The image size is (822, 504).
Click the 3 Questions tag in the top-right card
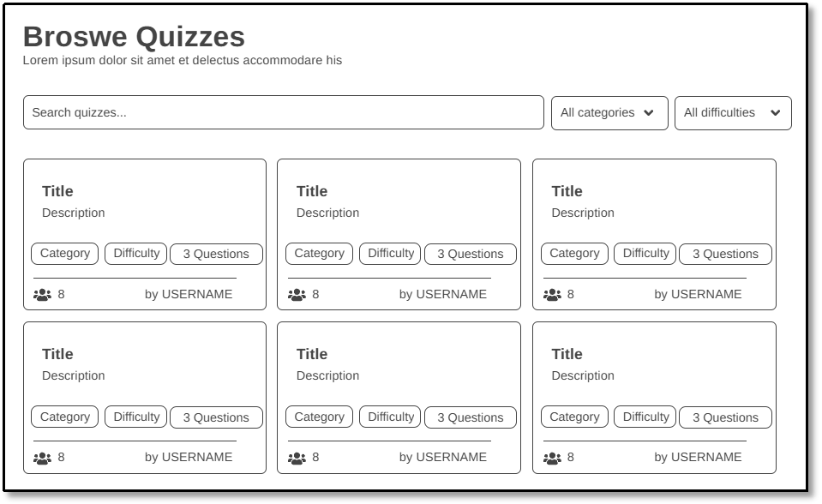[x=725, y=255]
